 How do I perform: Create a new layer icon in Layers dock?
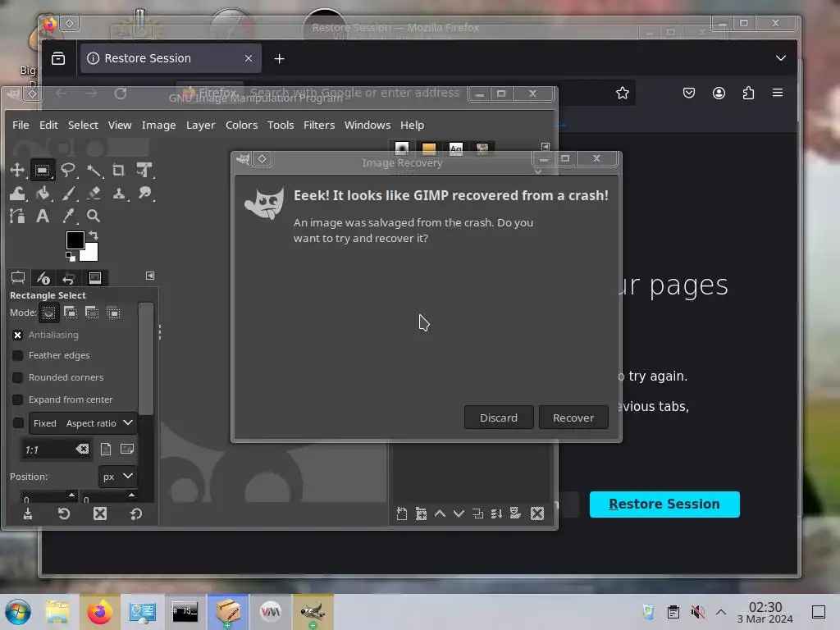[x=402, y=514]
